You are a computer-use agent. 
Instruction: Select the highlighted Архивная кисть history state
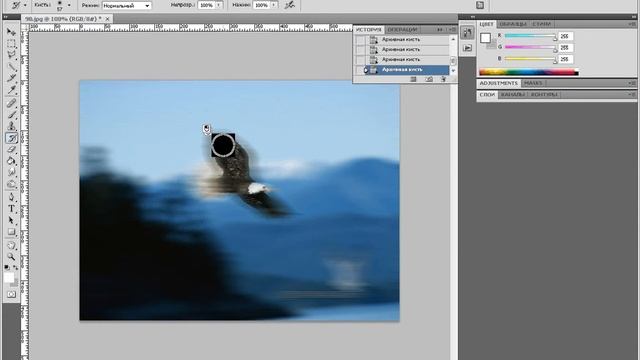click(408, 70)
